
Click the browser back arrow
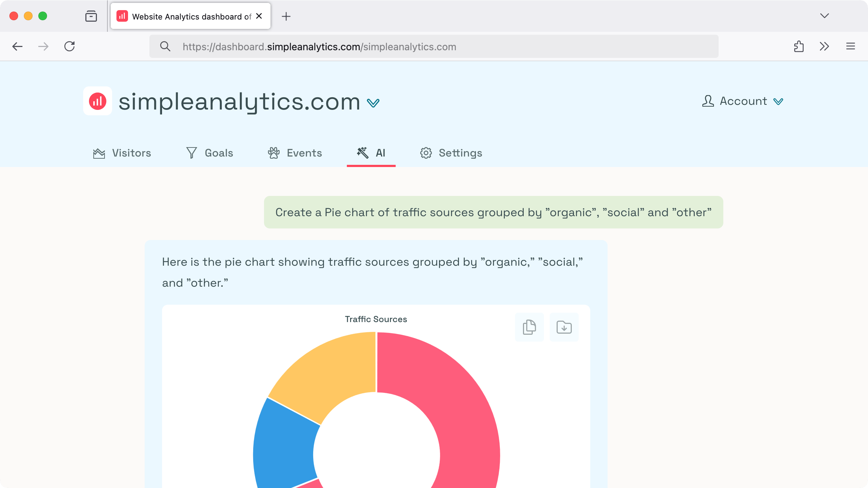point(17,46)
